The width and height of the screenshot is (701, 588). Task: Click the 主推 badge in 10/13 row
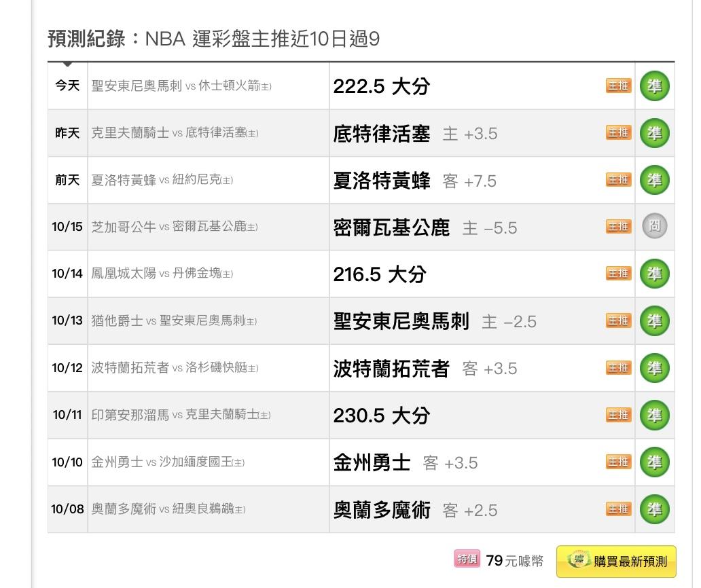(619, 320)
